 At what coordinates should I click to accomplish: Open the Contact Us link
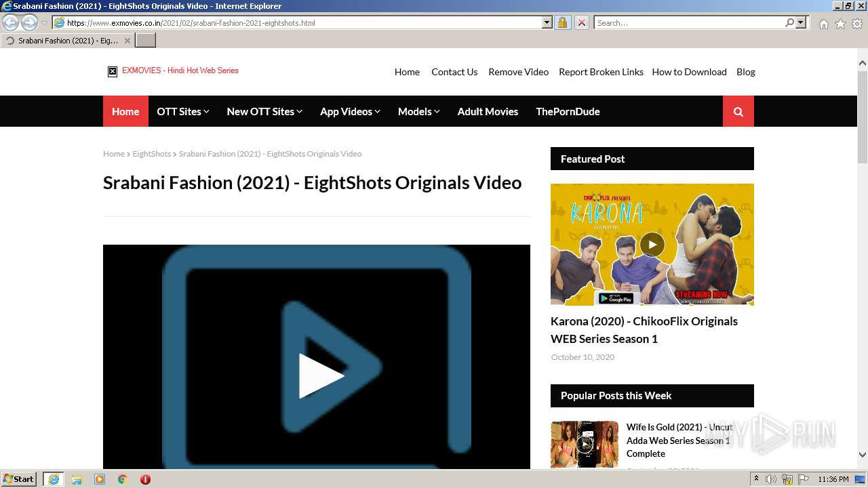tap(454, 72)
